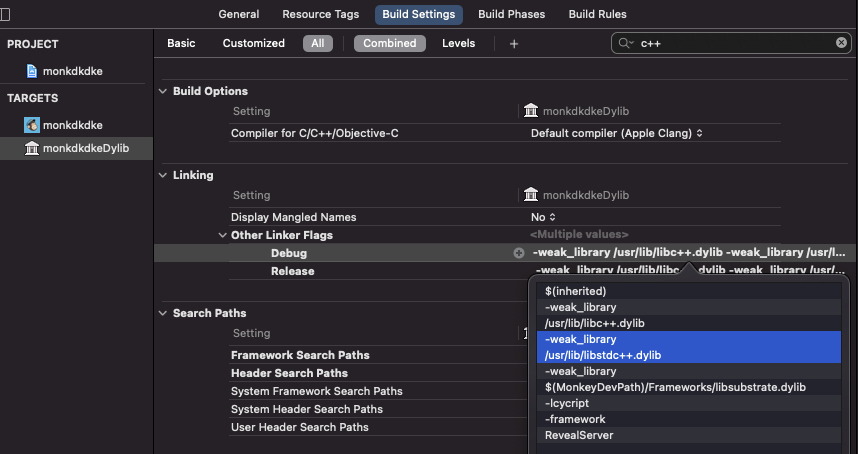Image resolution: width=858 pixels, height=454 pixels.
Task: Click the monkdkdke project file icon
Action: tap(33, 71)
